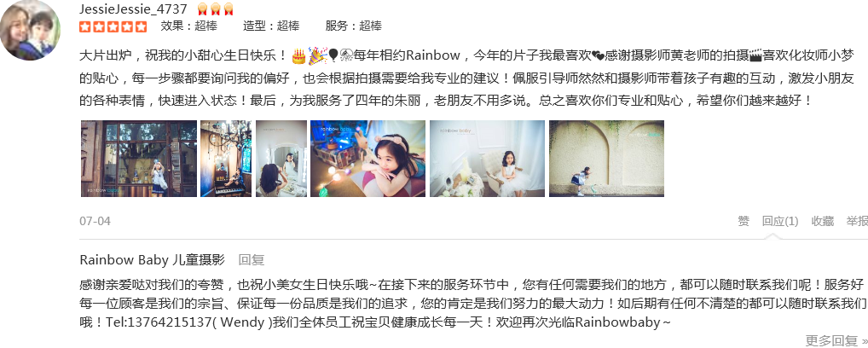Click the 回复 link beside Rainbow Baby
This screenshot has height=348, width=868.
[x=252, y=260]
